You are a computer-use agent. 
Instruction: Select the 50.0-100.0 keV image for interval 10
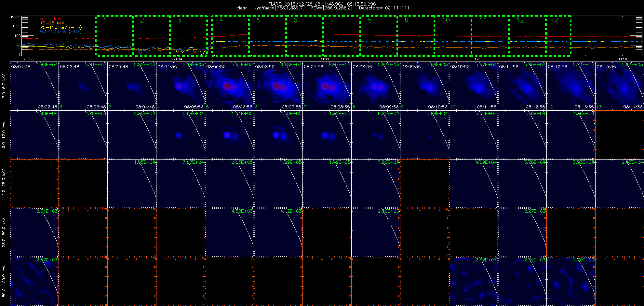point(474,281)
